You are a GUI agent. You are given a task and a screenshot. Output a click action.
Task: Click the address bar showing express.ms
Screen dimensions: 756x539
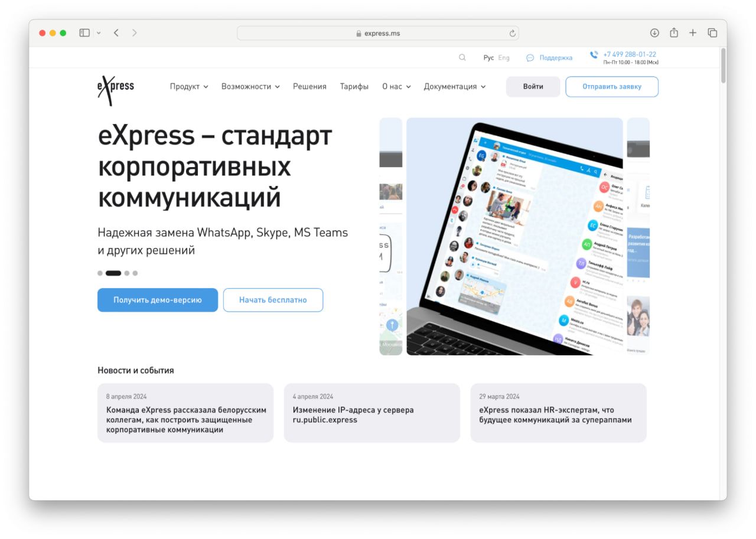click(x=378, y=34)
